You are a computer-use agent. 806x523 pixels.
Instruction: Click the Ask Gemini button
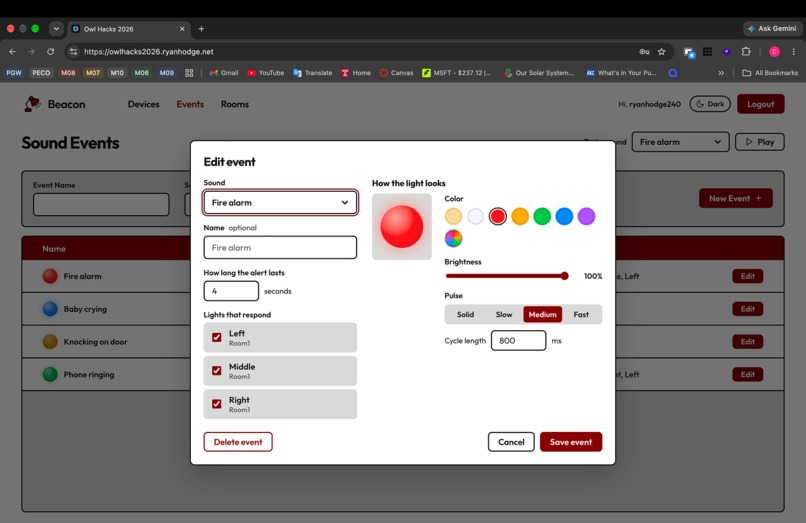click(772, 28)
